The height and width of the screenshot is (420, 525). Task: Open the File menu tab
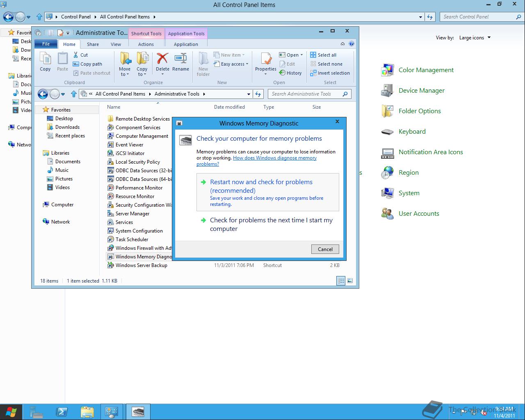click(x=46, y=44)
